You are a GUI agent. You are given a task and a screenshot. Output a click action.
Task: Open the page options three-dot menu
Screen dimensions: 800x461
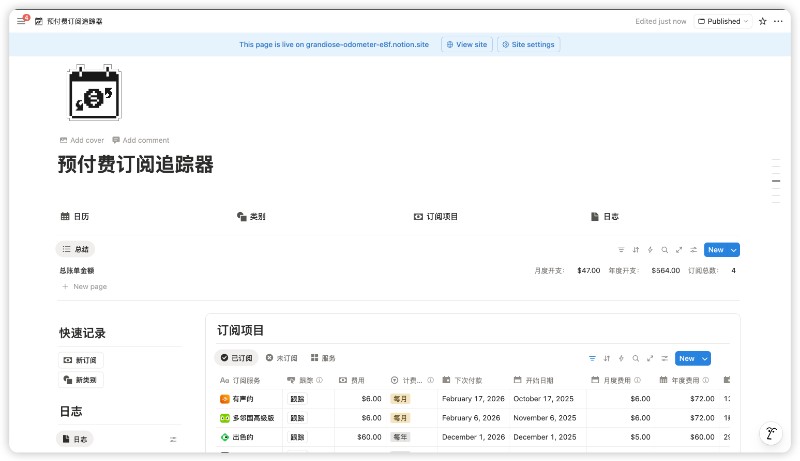click(778, 21)
